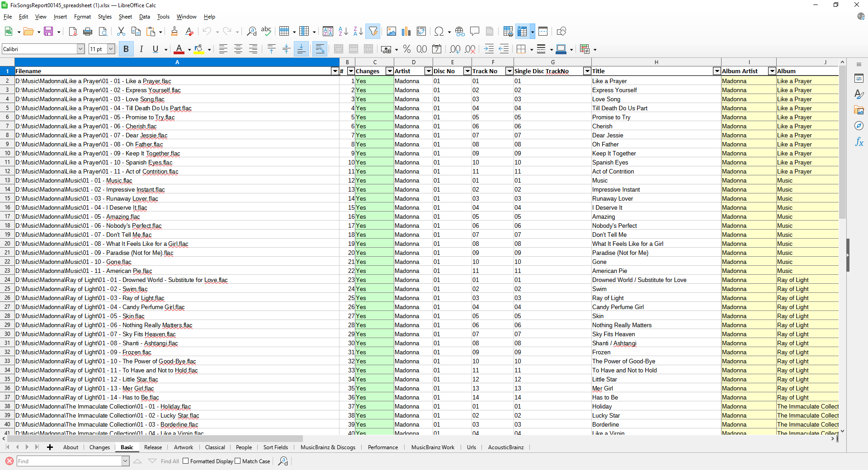Open Find & Replace from find bar
Screen dimensions: 868x470
283,461
